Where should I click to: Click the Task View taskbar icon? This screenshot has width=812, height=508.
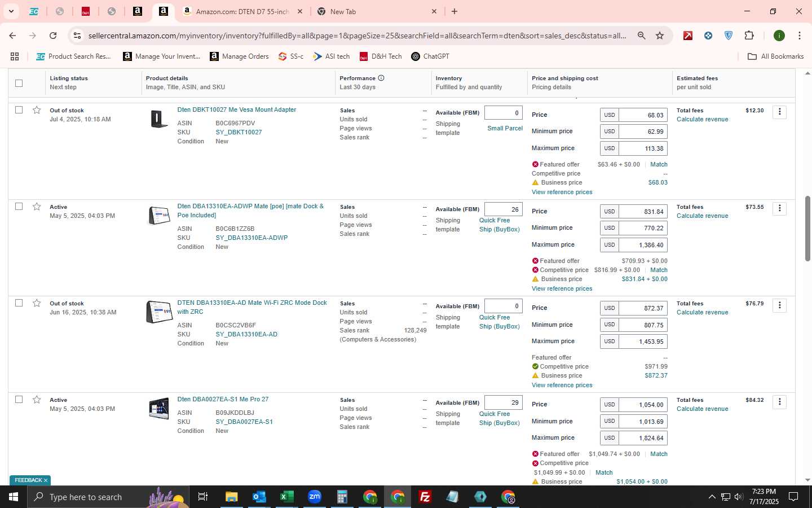[202, 497]
